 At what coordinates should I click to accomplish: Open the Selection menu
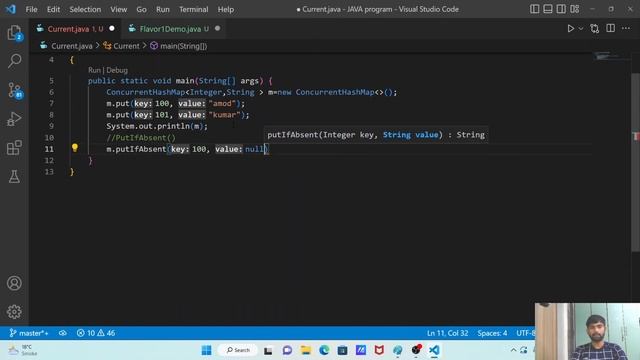pyautogui.click(x=85, y=9)
